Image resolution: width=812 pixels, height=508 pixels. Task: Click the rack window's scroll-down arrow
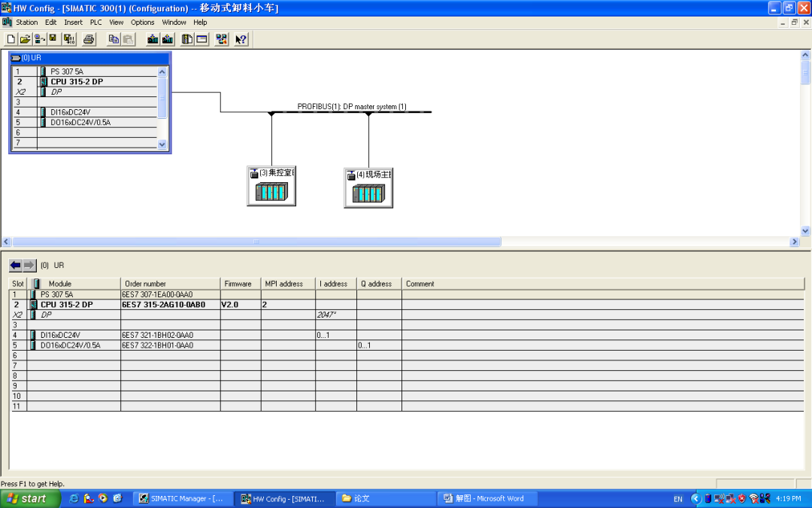tap(162, 144)
